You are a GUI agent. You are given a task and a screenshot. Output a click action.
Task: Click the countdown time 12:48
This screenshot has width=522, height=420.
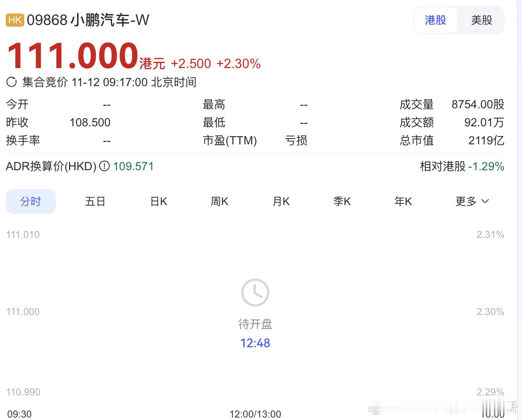point(255,343)
